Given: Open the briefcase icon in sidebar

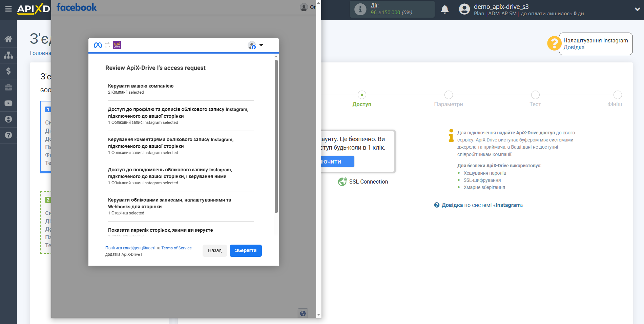Looking at the screenshot, I should [8, 87].
